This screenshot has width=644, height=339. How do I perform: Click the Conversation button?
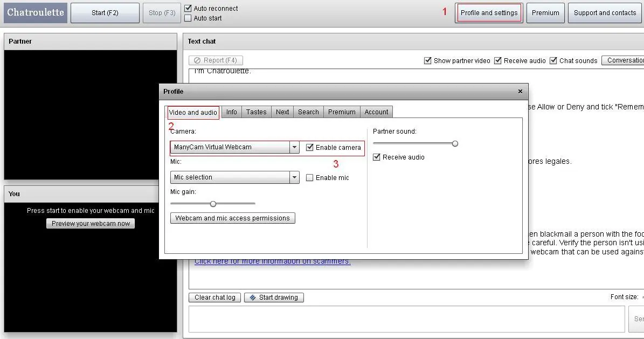tap(623, 60)
